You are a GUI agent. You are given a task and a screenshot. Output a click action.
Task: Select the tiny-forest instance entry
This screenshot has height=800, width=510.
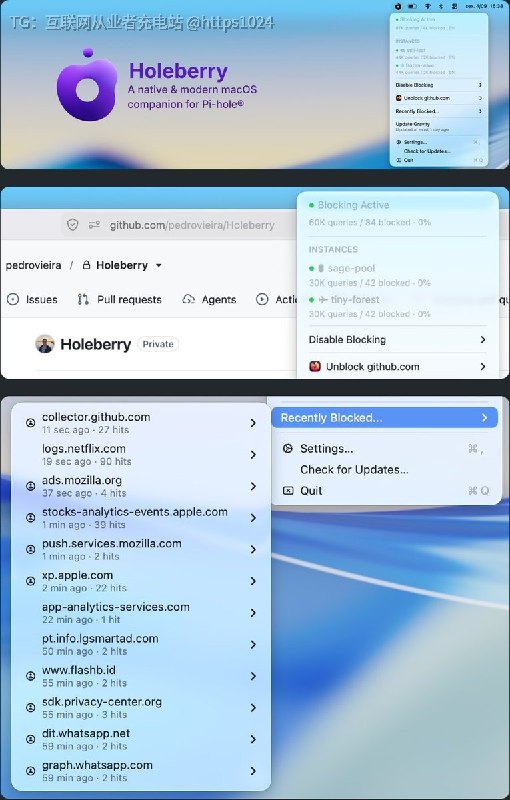(x=398, y=306)
